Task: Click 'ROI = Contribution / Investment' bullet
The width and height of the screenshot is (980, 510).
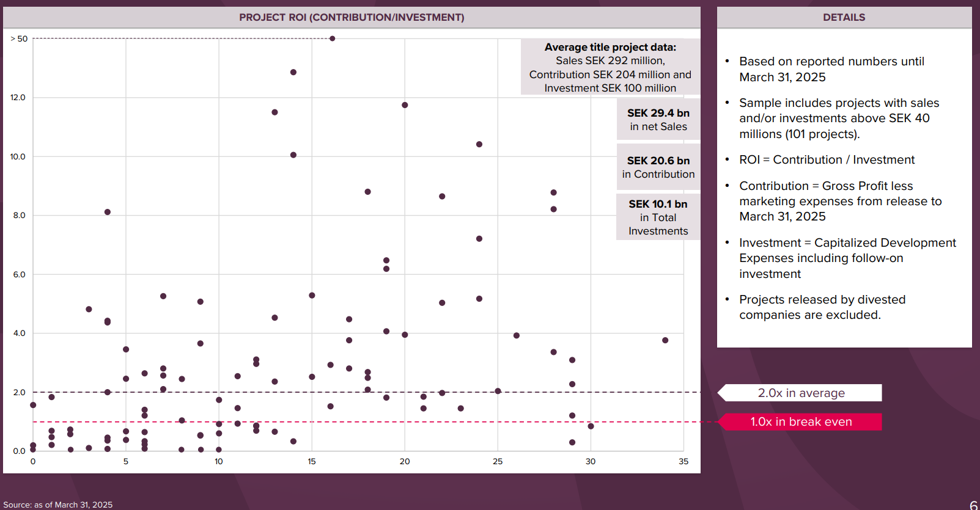Action: [x=827, y=159]
